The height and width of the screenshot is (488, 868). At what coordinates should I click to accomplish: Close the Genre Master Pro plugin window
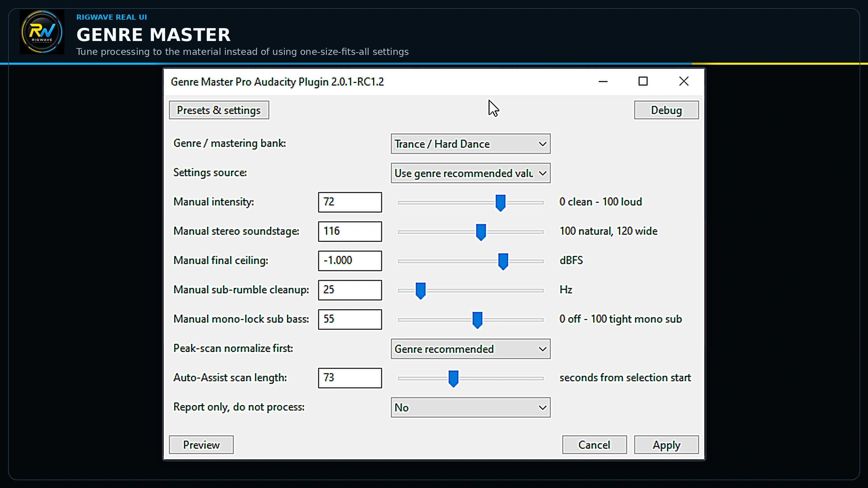coord(684,81)
